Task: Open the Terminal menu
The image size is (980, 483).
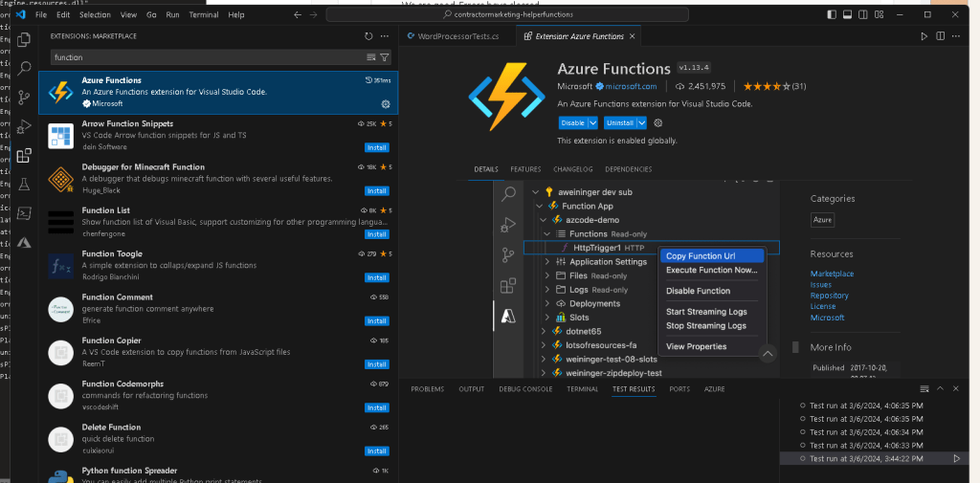Action: coord(204,14)
